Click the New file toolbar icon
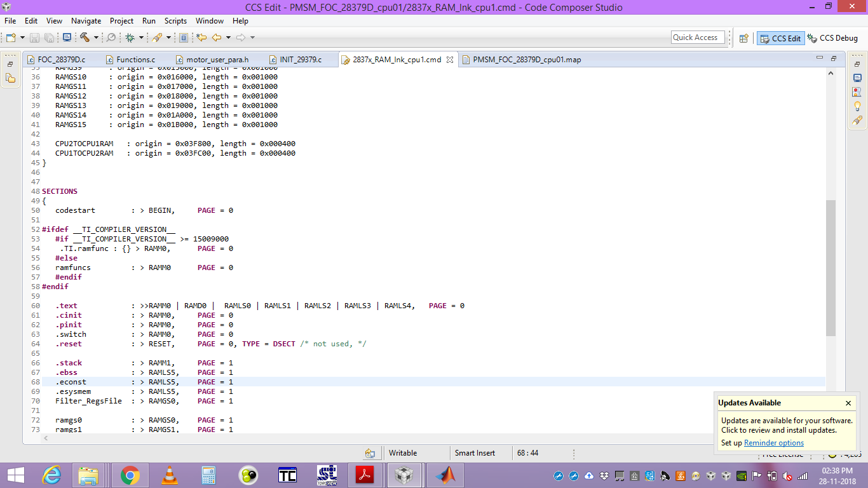The height and width of the screenshot is (488, 868). [x=11, y=37]
